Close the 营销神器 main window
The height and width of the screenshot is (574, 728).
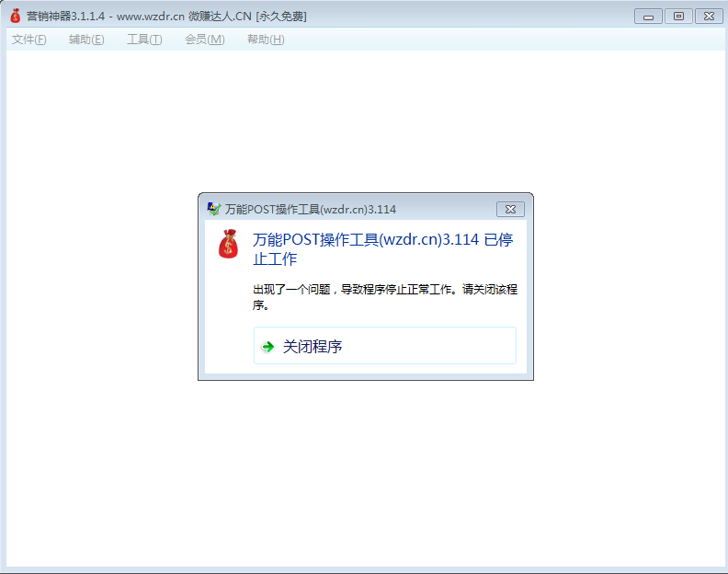[708, 16]
